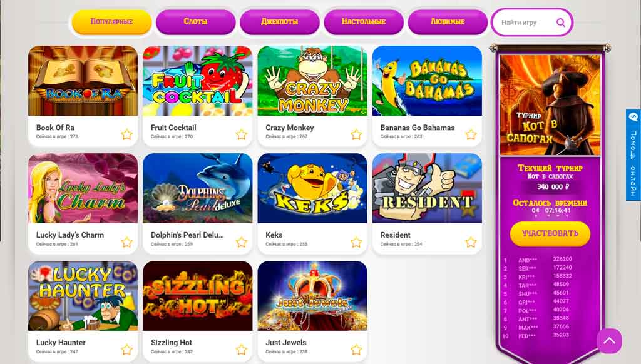
Task: Click the Участвовать tournament button
Action: [550, 234]
